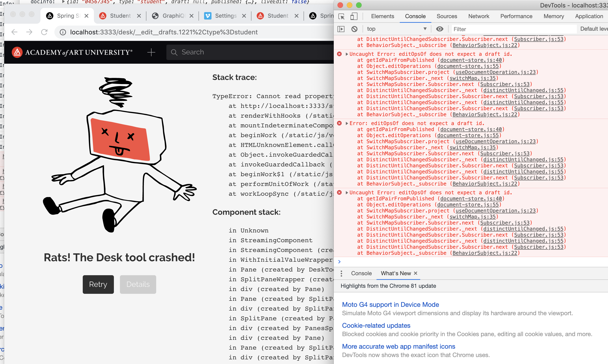
Task: Close the Settings browser tab
Action: tap(244, 16)
